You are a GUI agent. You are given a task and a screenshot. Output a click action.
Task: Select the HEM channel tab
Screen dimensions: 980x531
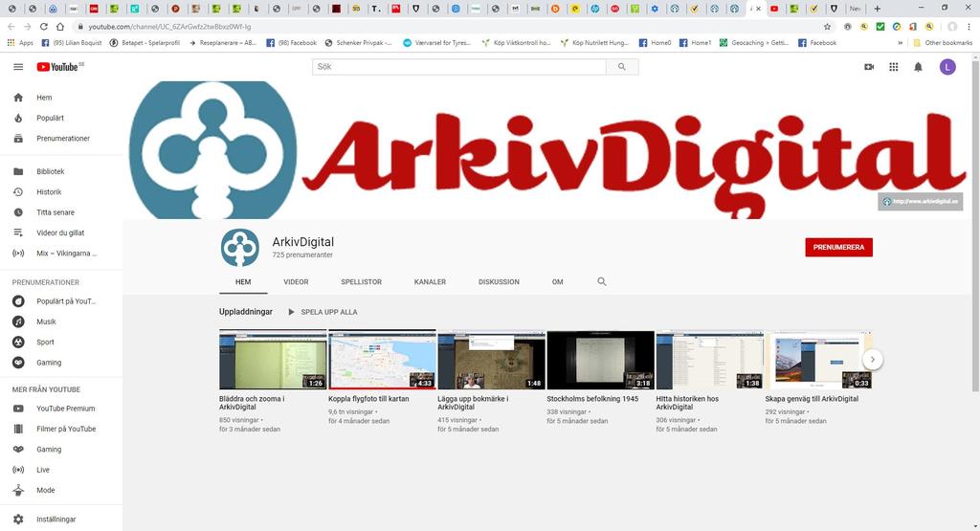[243, 281]
